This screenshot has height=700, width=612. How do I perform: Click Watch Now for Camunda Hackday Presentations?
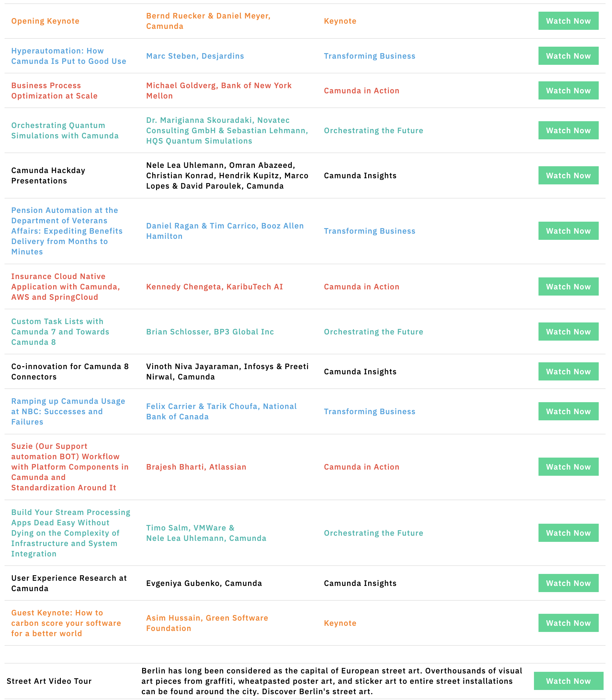pos(568,175)
